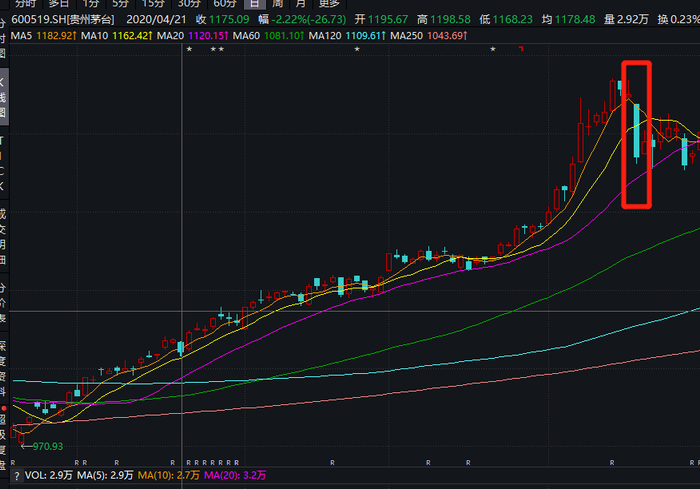This screenshot has height=489, width=700.
Task: Click the date 2020/04/21
Action: [156, 20]
